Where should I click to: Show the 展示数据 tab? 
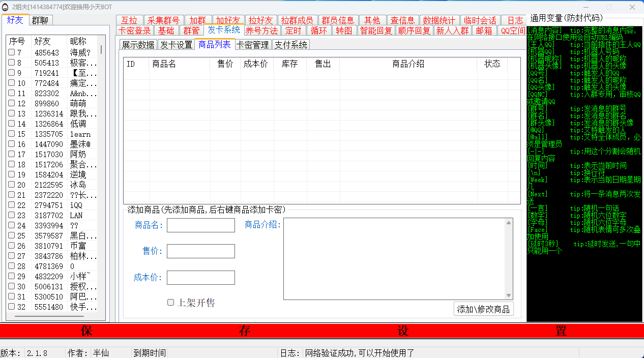pyautogui.click(x=138, y=45)
